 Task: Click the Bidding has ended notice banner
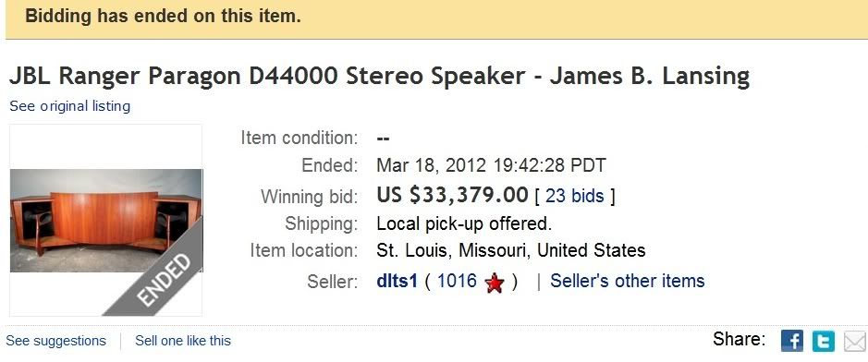[x=436, y=18]
